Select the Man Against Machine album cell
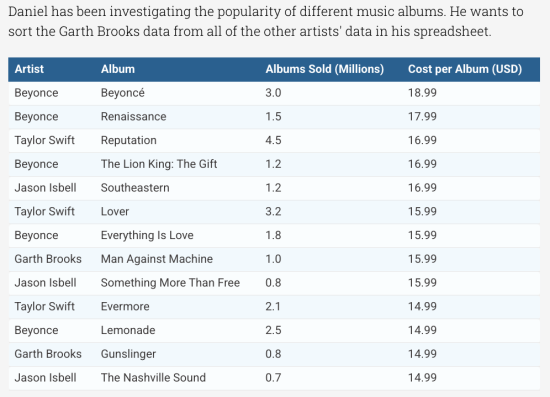This screenshot has height=397, width=550. point(157,259)
